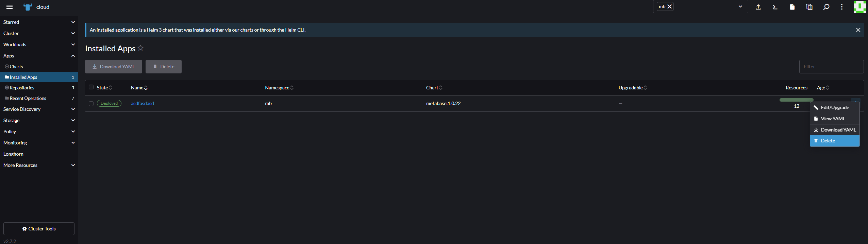Open the resource search magnifier icon
Screen dimensions: 868x244
coord(826,7)
